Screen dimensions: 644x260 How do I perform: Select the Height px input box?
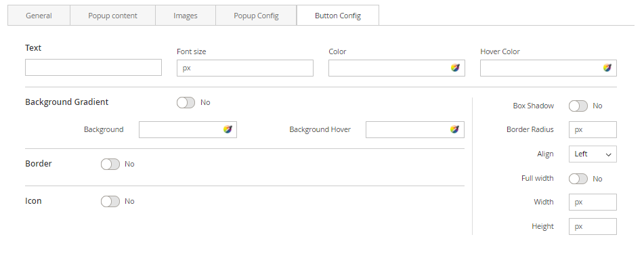(593, 226)
